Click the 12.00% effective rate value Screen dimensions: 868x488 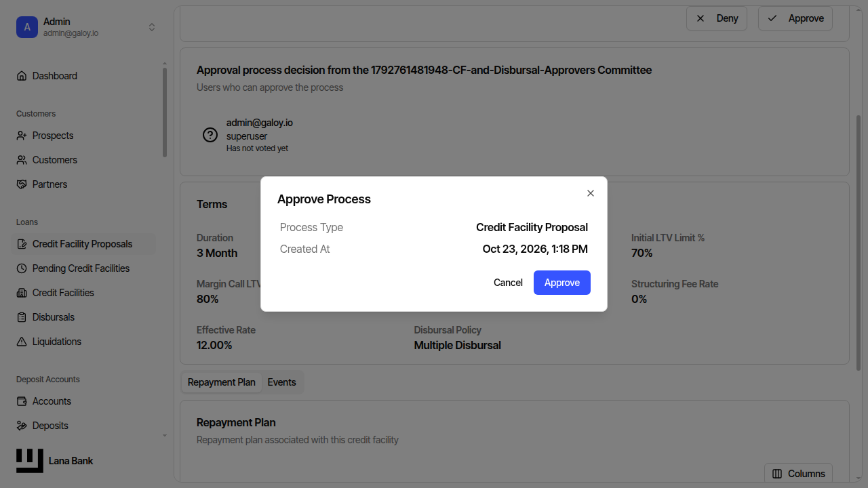(x=214, y=345)
